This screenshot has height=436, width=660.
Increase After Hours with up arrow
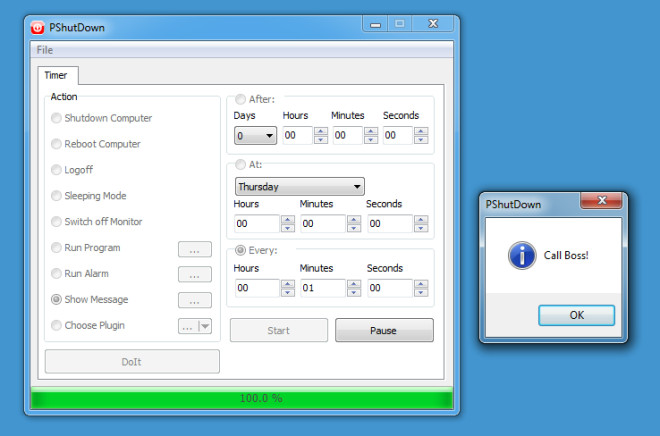(x=321, y=131)
